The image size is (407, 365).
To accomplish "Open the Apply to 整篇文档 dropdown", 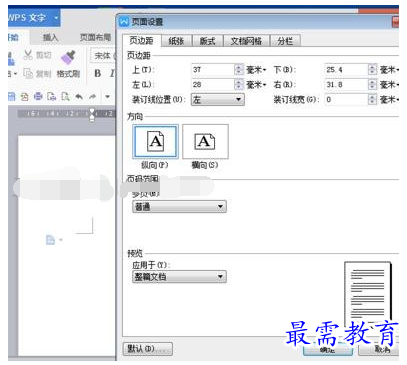I will click(179, 277).
